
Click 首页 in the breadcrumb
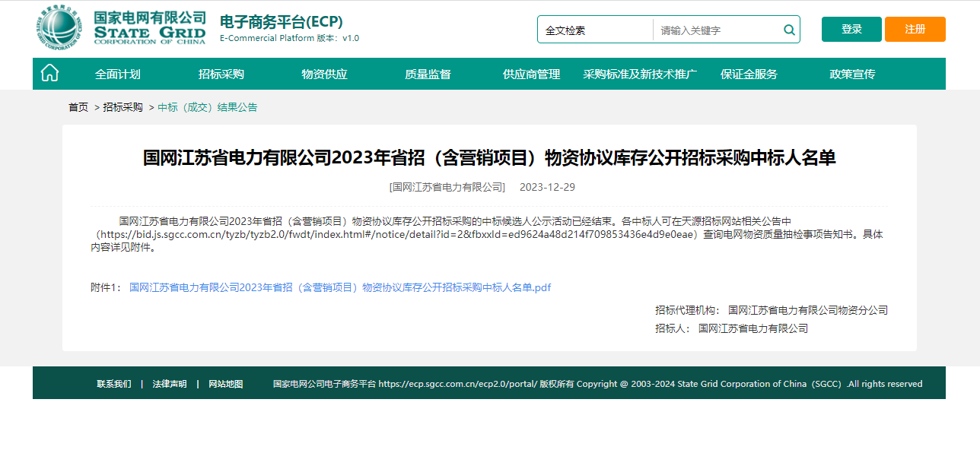(78, 107)
